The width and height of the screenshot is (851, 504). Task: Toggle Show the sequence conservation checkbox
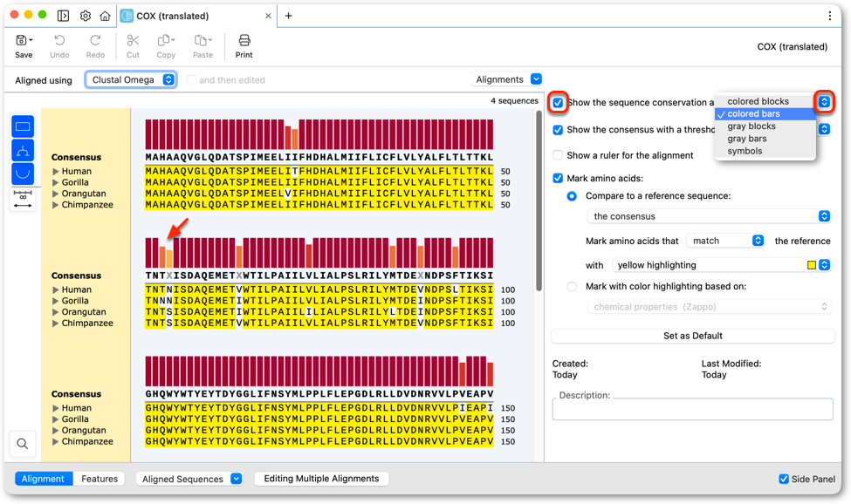[x=558, y=102]
